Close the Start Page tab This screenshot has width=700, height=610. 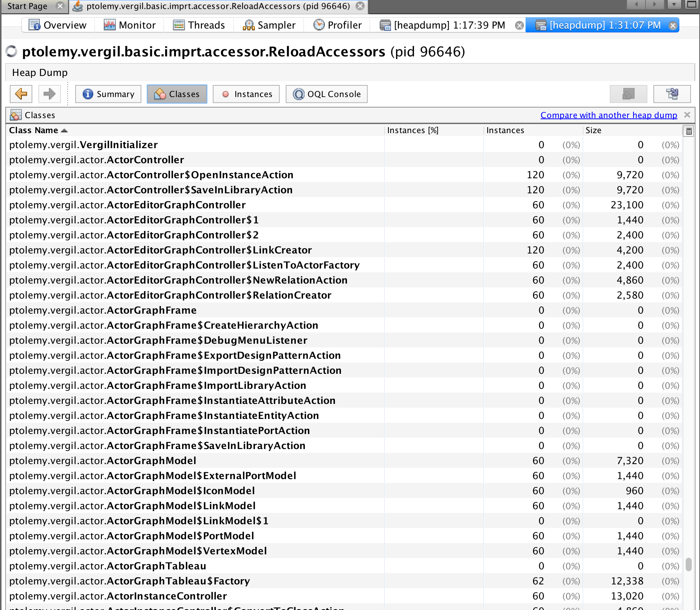coord(60,6)
